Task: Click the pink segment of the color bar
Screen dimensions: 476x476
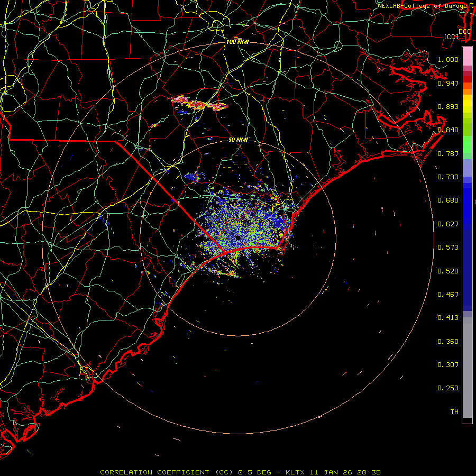Action: point(467,57)
